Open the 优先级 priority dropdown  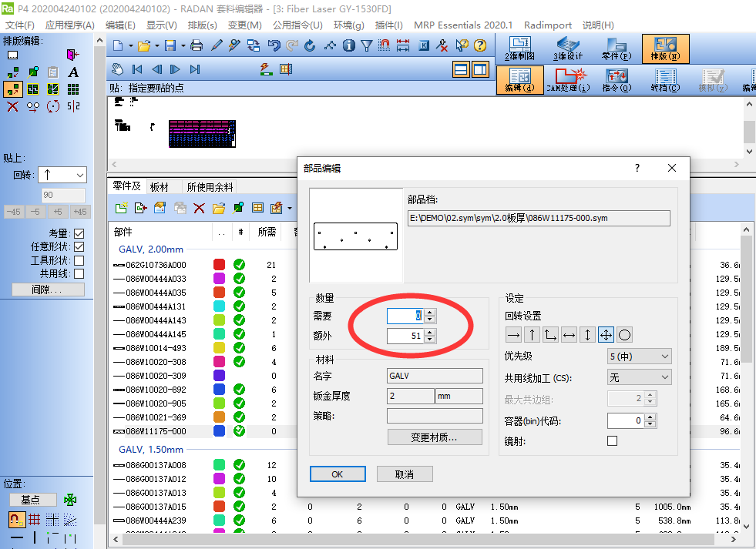[639, 357]
